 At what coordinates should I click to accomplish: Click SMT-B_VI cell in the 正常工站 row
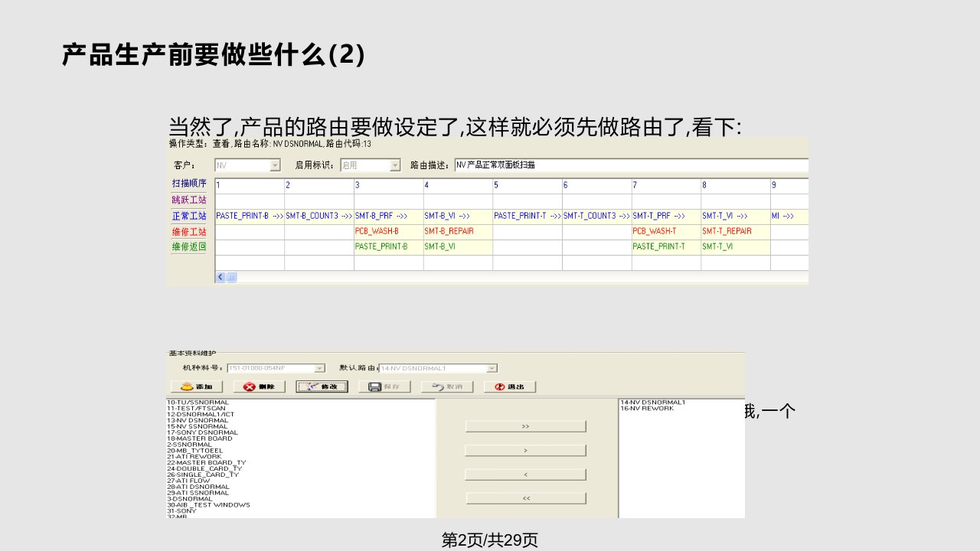[x=458, y=217]
